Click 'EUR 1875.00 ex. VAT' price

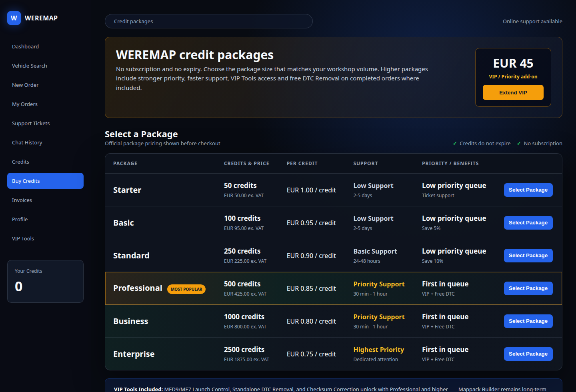(x=246, y=360)
